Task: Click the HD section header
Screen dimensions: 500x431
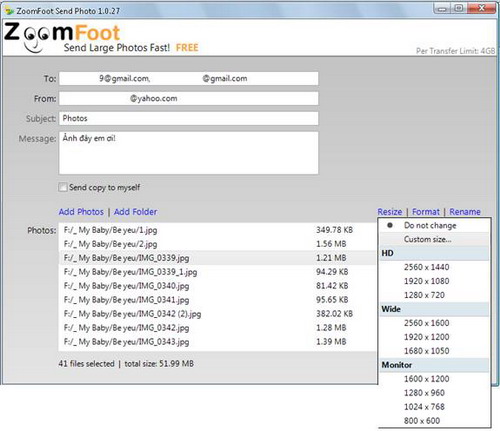Action: (434, 253)
